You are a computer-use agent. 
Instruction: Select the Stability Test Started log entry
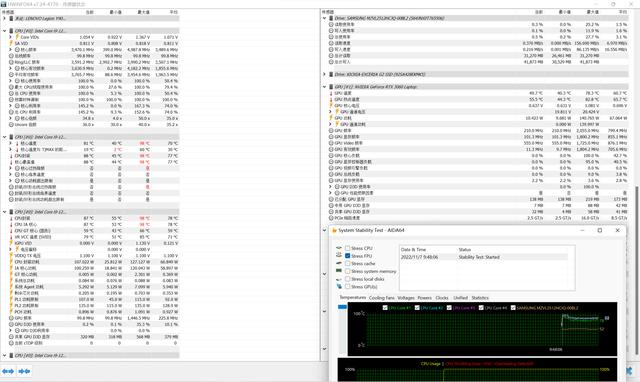484,257
